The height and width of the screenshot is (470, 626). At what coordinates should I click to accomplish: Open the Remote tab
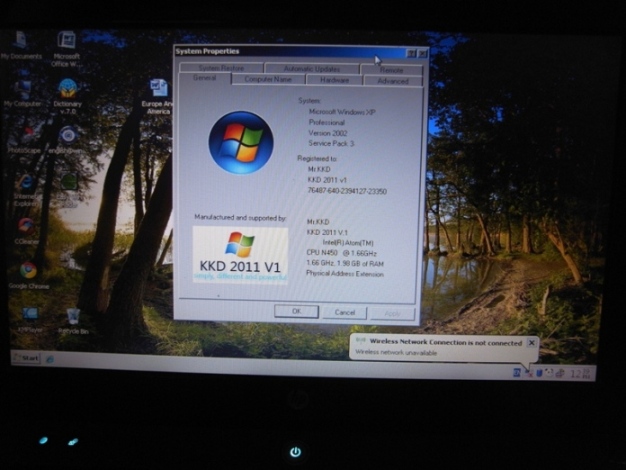coord(392,70)
